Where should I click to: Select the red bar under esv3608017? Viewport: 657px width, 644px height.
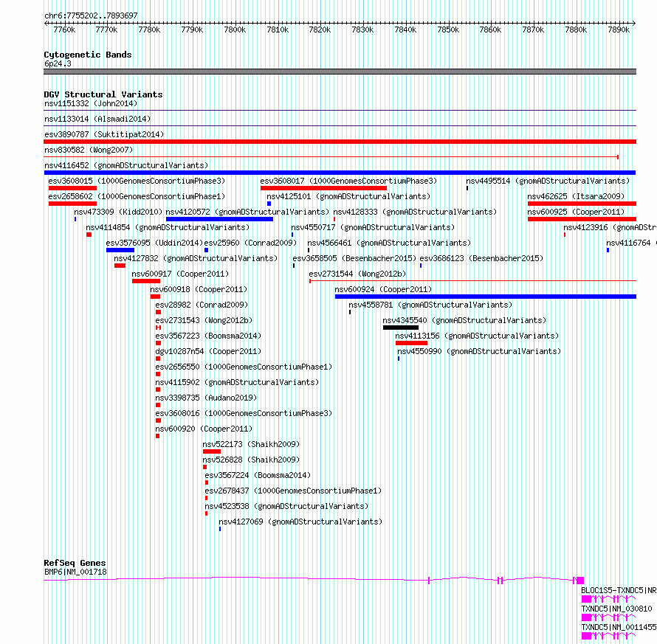(323, 188)
